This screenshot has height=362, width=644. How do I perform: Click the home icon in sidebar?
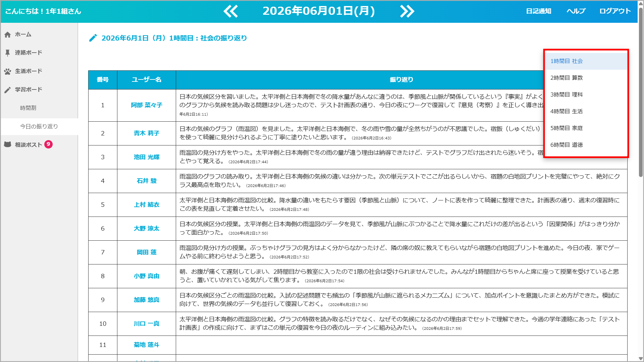8,35
